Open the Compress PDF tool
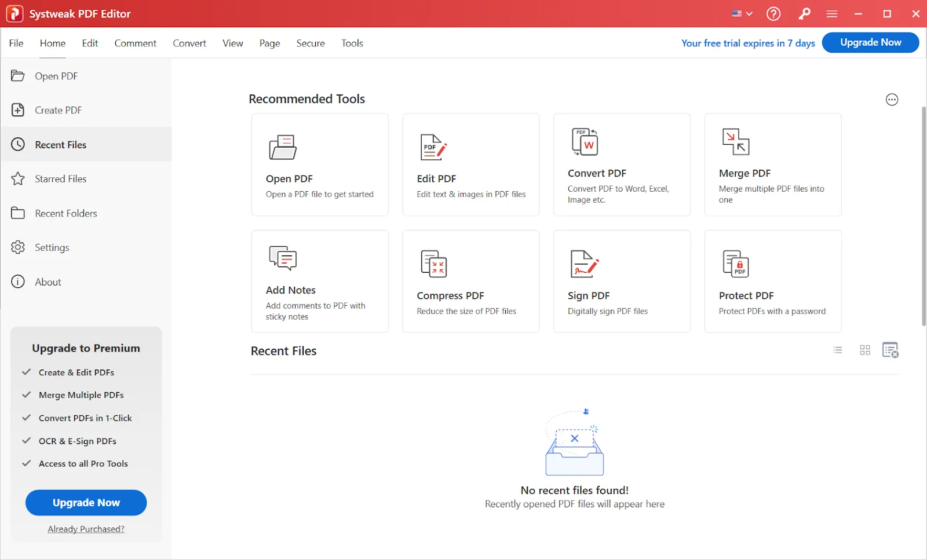 [470, 281]
